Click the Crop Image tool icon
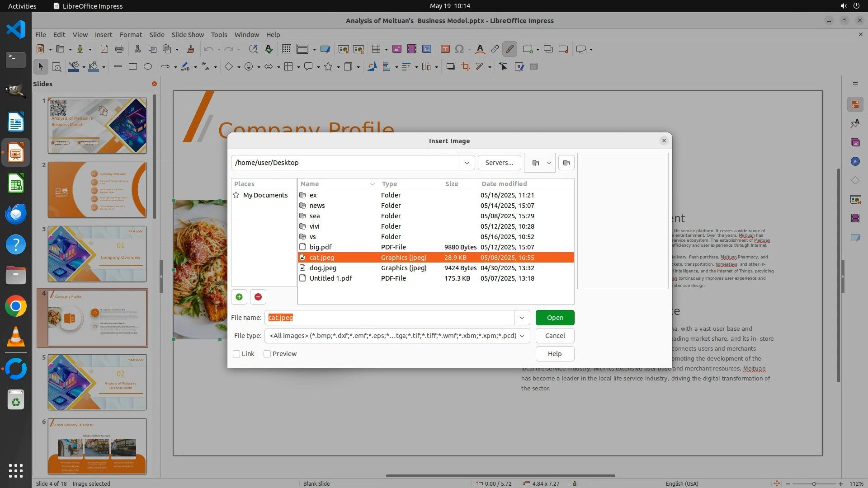This screenshot has height=488, width=868. 465,67
